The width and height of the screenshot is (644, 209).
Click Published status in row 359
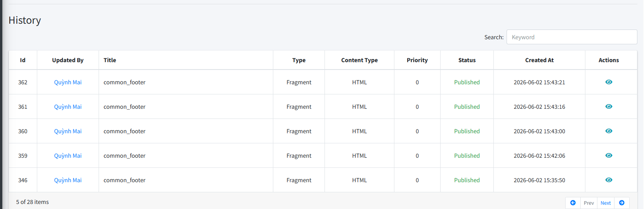(467, 156)
